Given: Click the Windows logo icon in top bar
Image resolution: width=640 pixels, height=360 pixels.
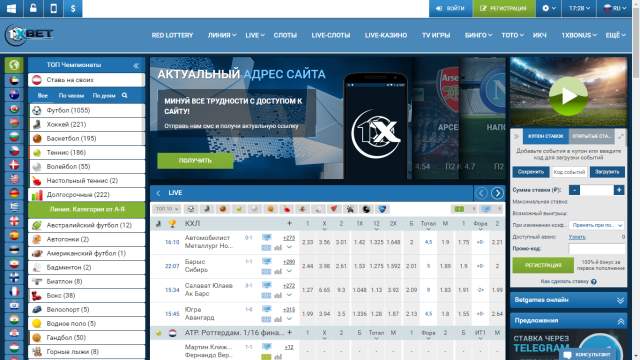Looking at the screenshot, I should (11, 8).
